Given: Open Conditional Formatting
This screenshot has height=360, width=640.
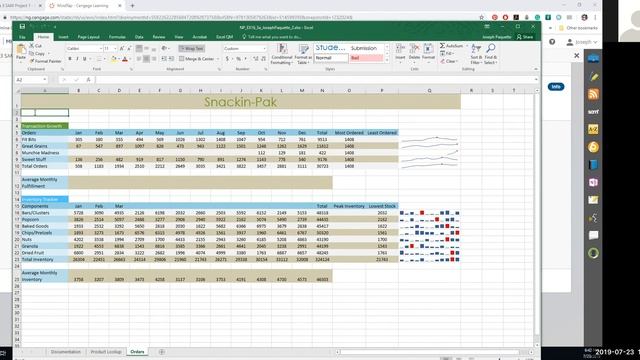Looking at the screenshot, I should click(282, 53).
